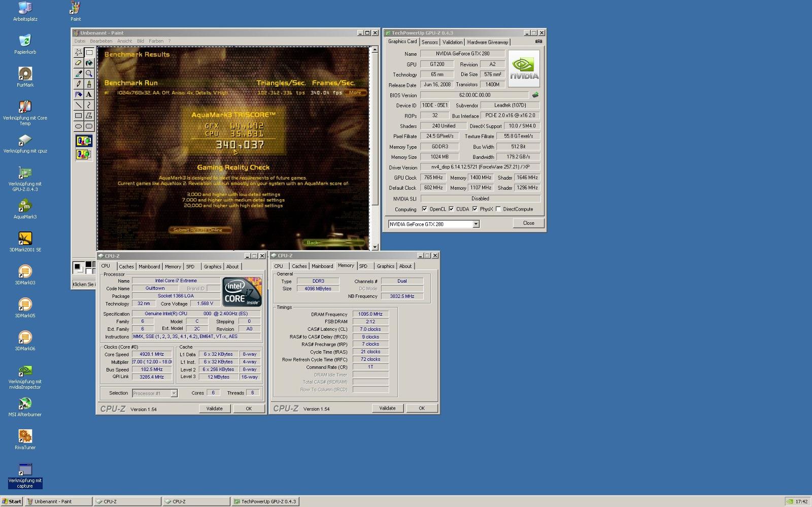This screenshot has width=812, height=507.
Task: Click the Close button in GPU-Z
Action: 528,223
